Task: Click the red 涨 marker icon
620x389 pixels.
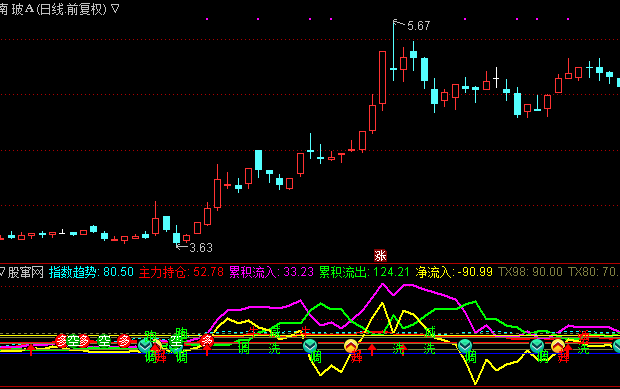Action: pyautogui.click(x=380, y=255)
